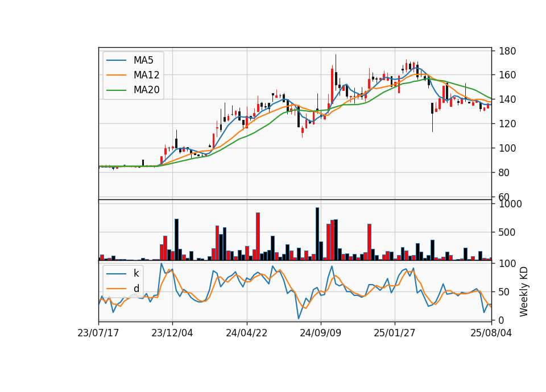This screenshot has height=392, width=546.
Task: Click the MA5 legend label
Action: pos(143,60)
